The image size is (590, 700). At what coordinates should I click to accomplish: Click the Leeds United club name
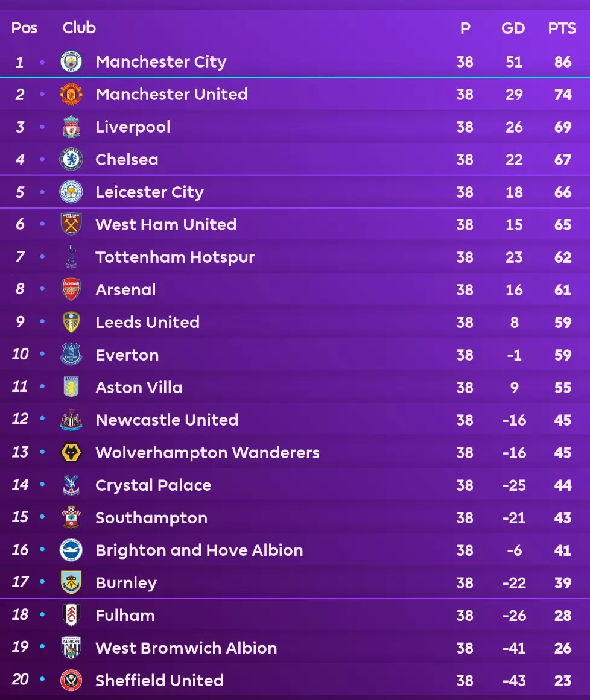(147, 322)
